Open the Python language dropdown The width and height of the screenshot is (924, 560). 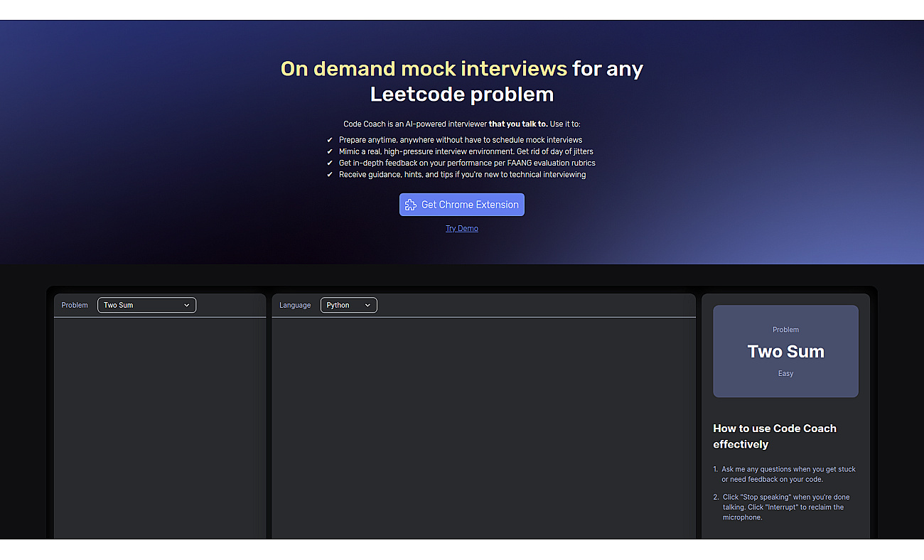pyautogui.click(x=349, y=305)
